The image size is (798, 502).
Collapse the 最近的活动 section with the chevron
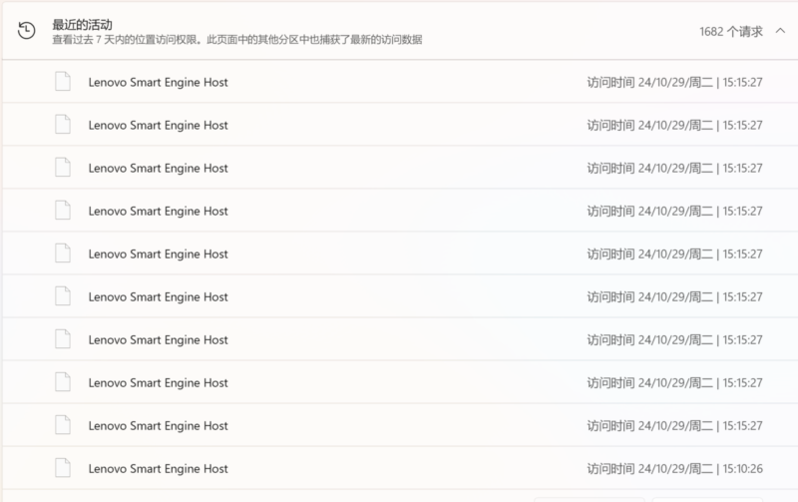[780, 31]
